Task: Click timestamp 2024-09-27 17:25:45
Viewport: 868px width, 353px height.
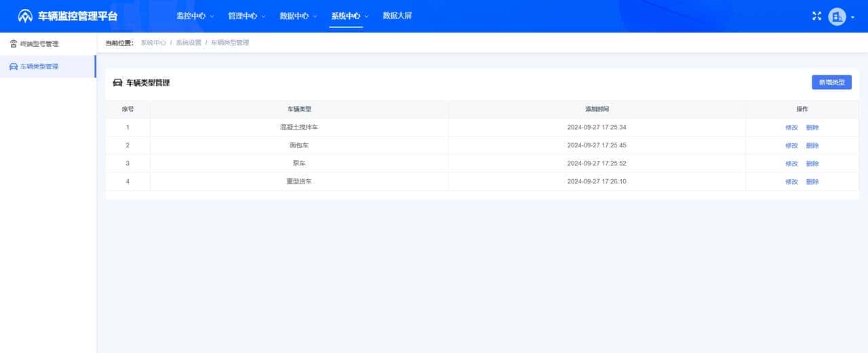Action: coord(597,145)
